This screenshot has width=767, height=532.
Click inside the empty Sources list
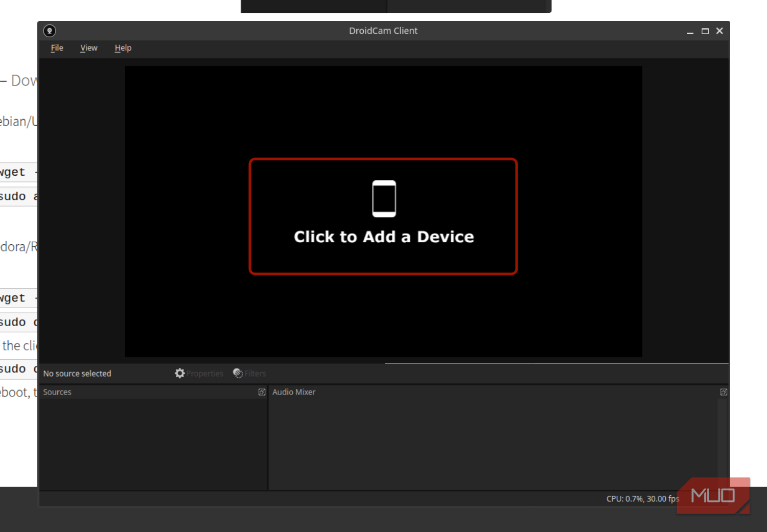pyautogui.click(x=153, y=444)
